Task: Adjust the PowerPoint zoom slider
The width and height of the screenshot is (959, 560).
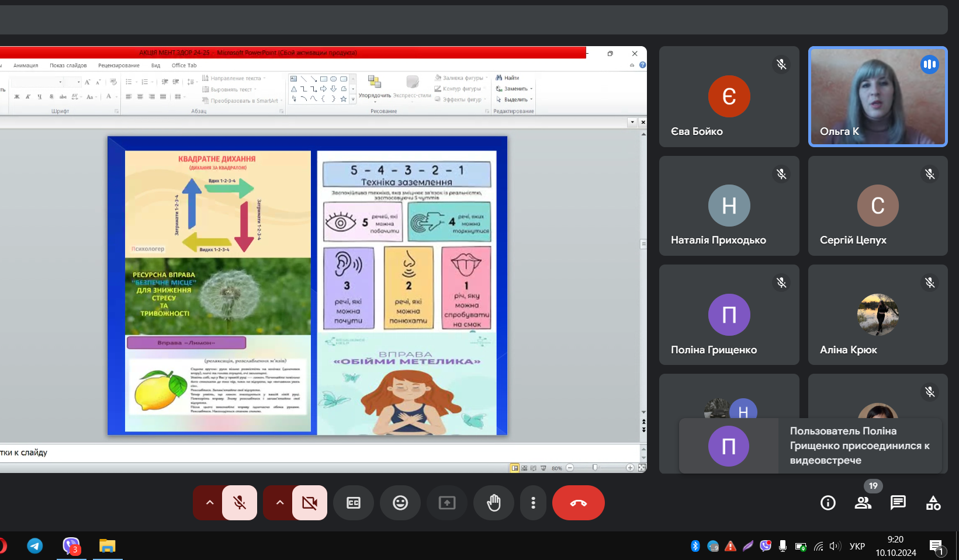Action: (595, 468)
